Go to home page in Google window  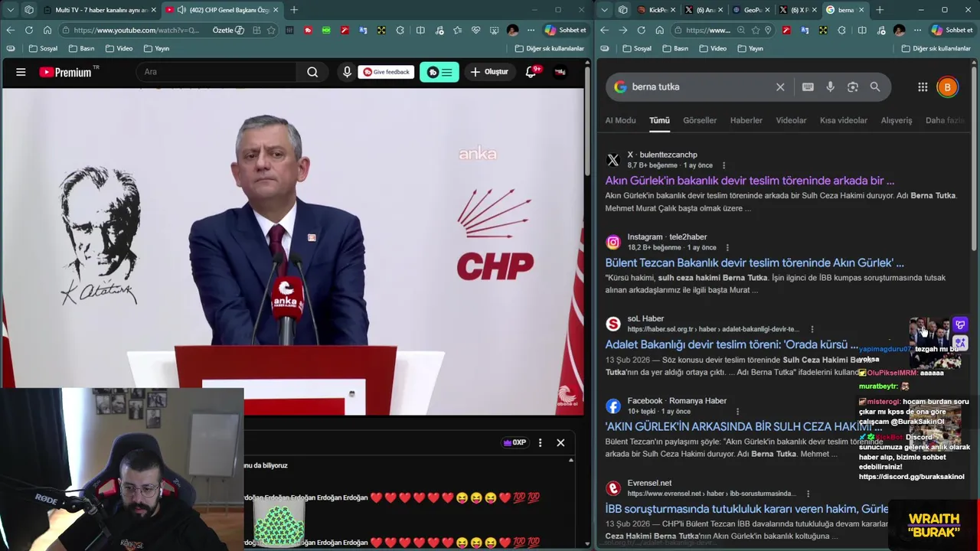659,31
